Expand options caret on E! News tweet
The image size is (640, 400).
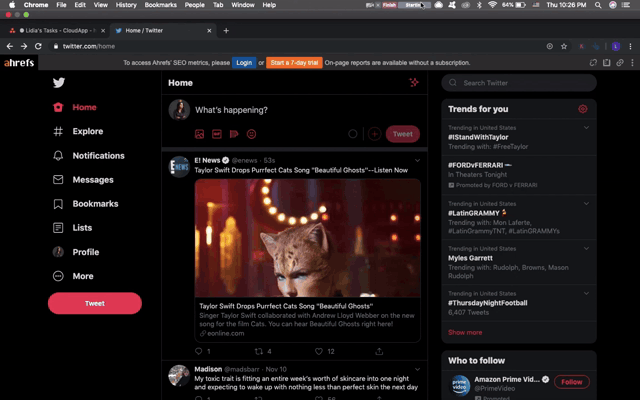417,160
